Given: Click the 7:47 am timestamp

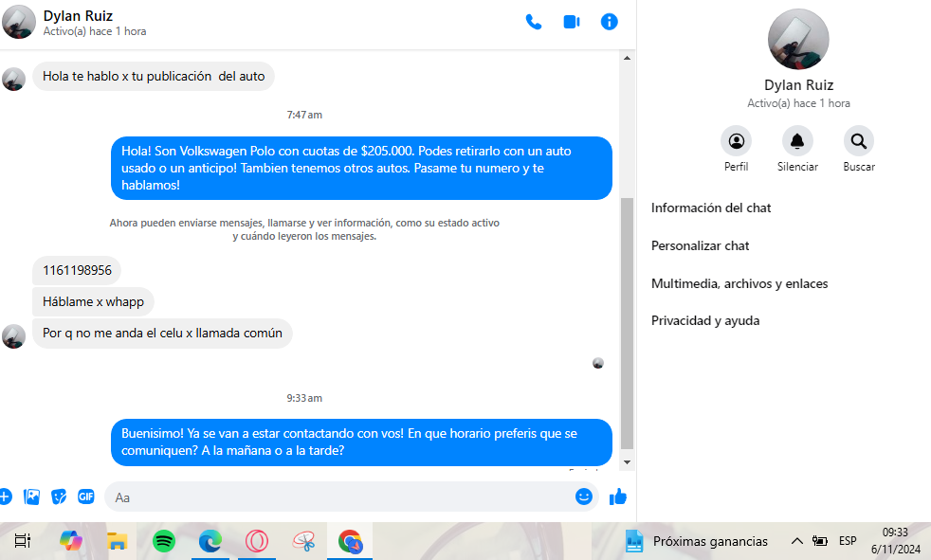Looking at the screenshot, I should point(304,115).
